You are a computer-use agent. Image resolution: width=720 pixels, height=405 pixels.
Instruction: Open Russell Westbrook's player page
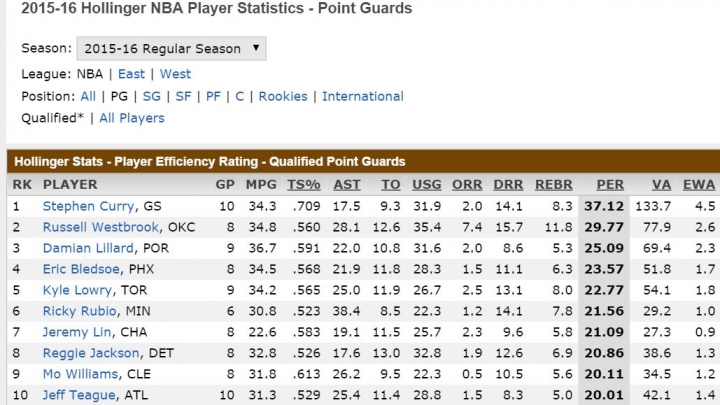[101, 227]
